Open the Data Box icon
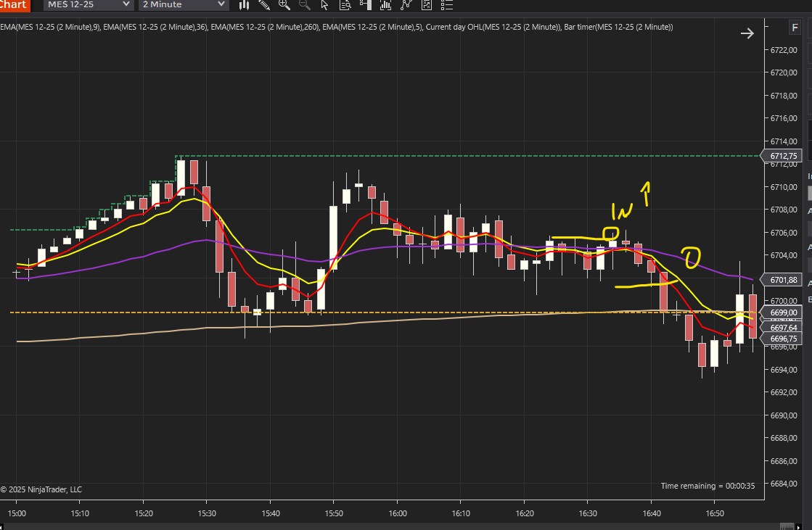 [x=345, y=5]
